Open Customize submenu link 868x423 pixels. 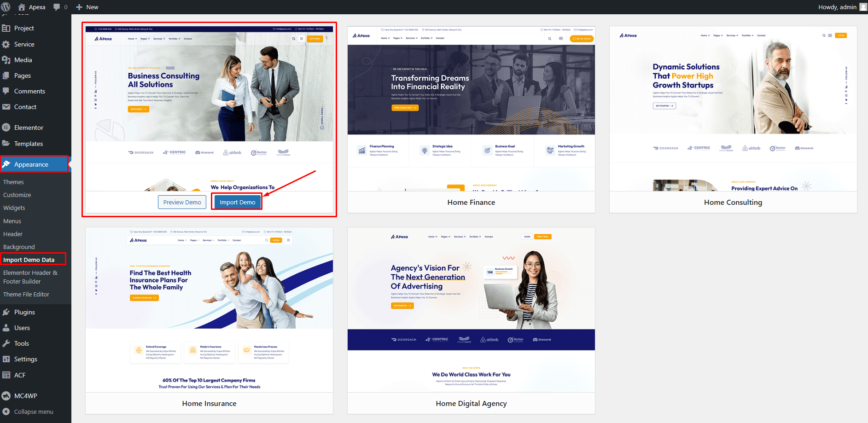pyautogui.click(x=17, y=195)
